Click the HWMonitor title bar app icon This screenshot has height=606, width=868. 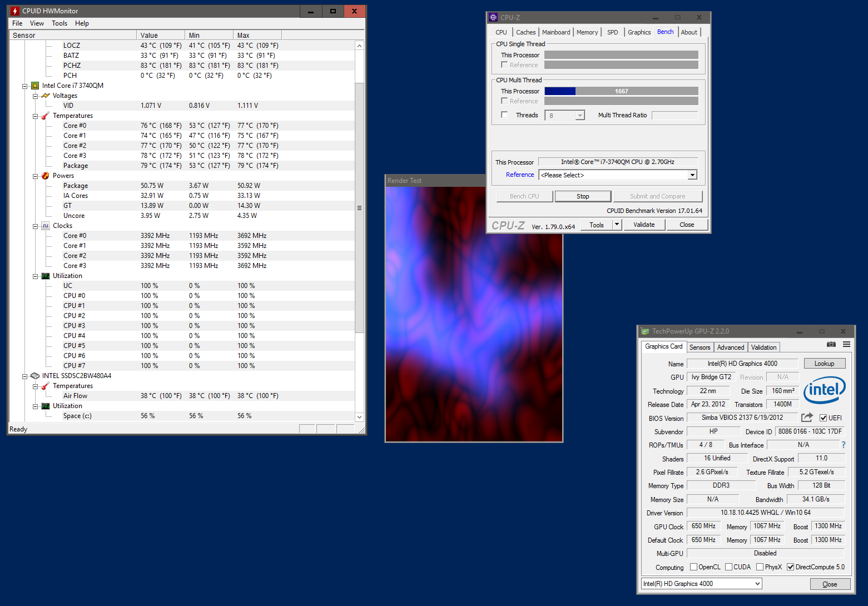click(x=15, y=11)
